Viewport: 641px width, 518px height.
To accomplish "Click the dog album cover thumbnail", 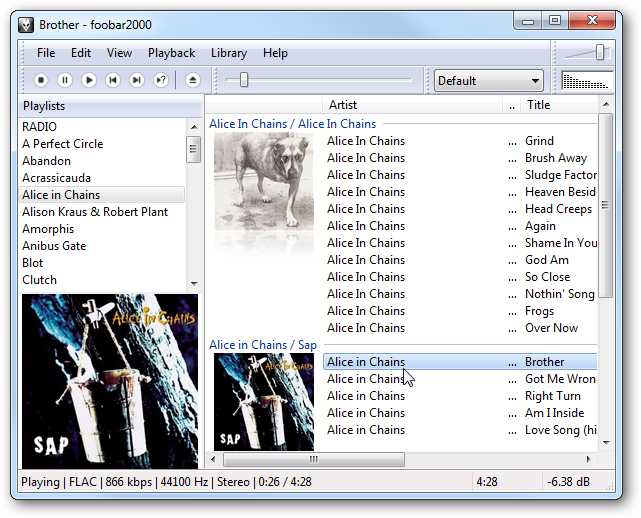I will [264, 182].
